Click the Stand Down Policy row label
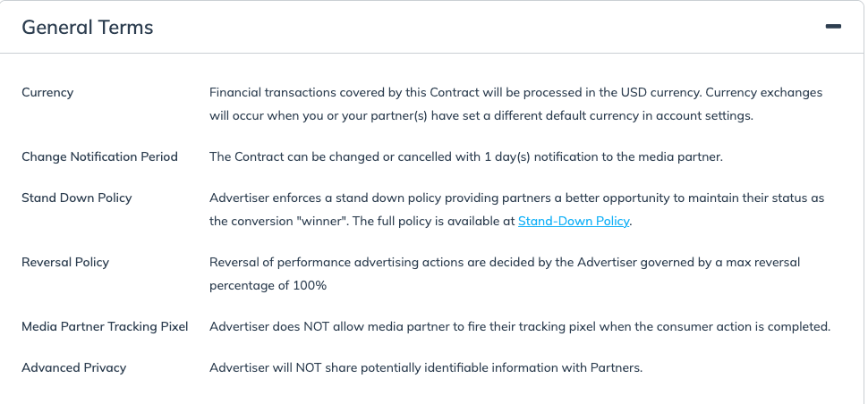The image size is (868, 404). [x=76, y=198]
